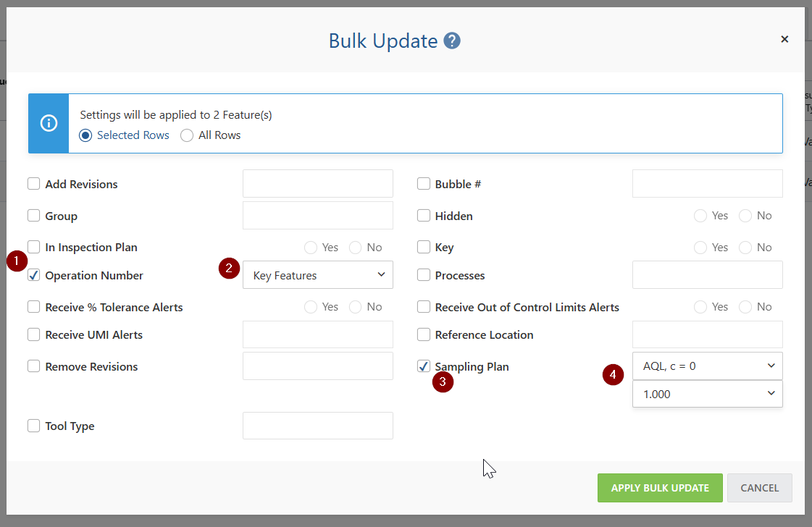812x527 pixels.
Task: Close the Bulk Update dialog
Action: point(784,39)
